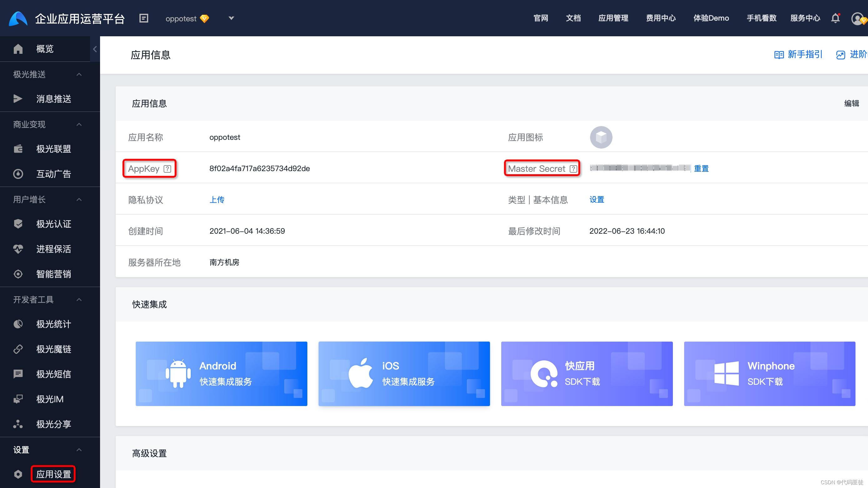Open 极光认证 in the sidebar

(x=50, y=224)
